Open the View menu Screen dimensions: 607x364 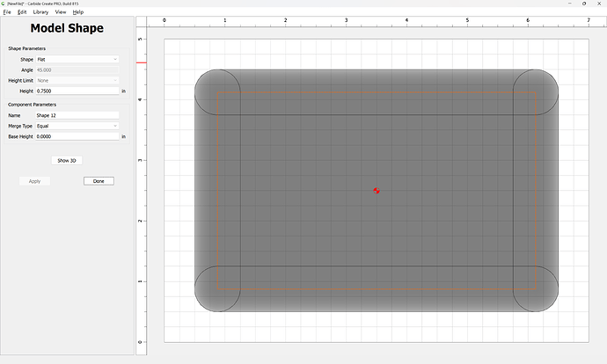(61, 12)
